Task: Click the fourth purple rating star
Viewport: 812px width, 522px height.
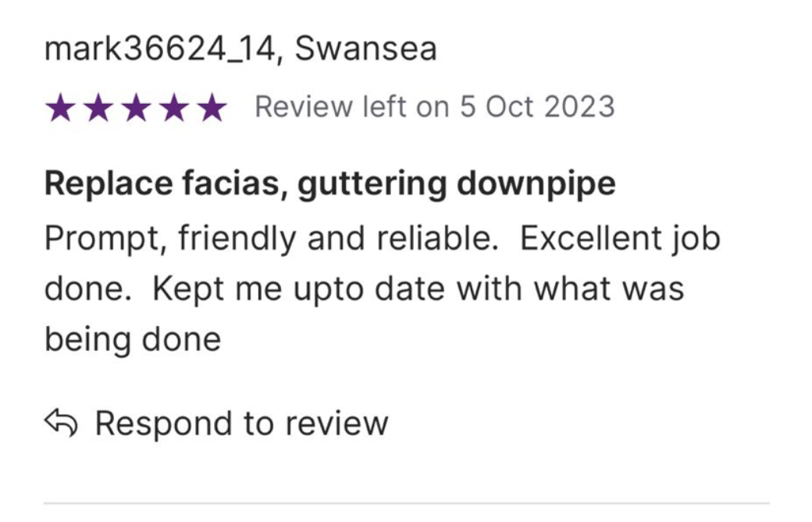Action: click(175, 108)
